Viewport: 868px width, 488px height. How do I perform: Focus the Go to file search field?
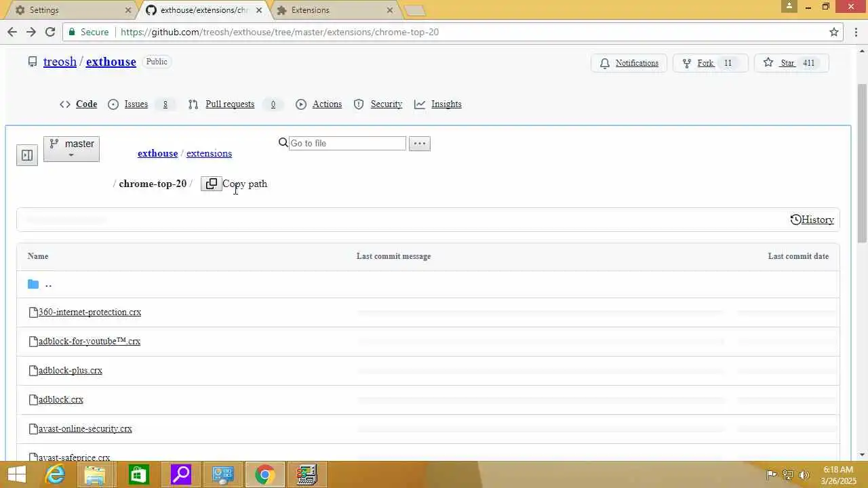[x=347, y=143]
